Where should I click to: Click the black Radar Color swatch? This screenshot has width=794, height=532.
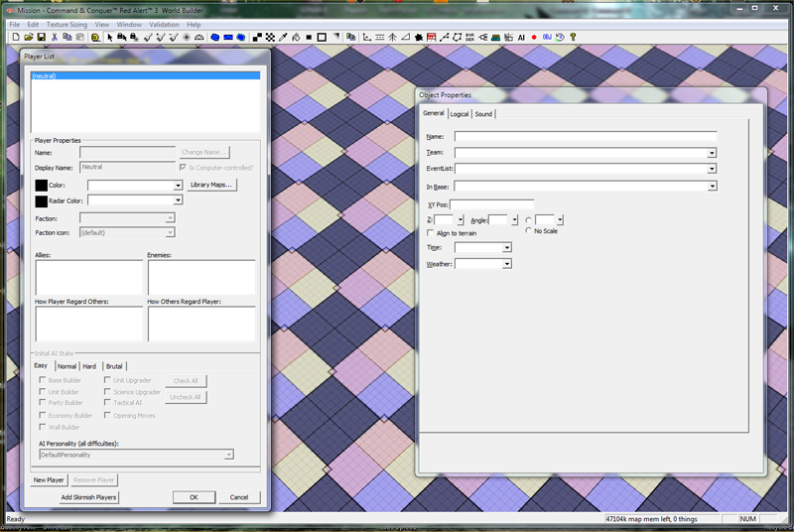tap(41, 200)
